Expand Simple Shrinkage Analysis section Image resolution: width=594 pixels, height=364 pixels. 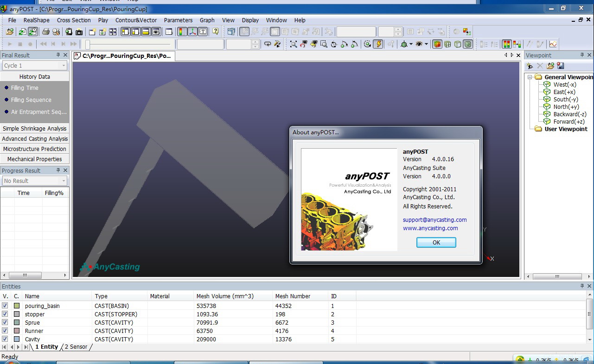tap(35, 128)
